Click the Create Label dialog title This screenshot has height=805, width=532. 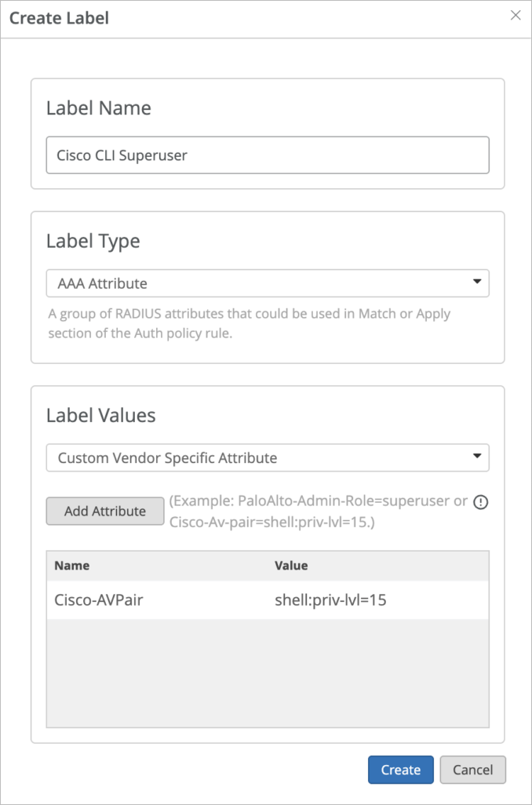click(59, 18)
